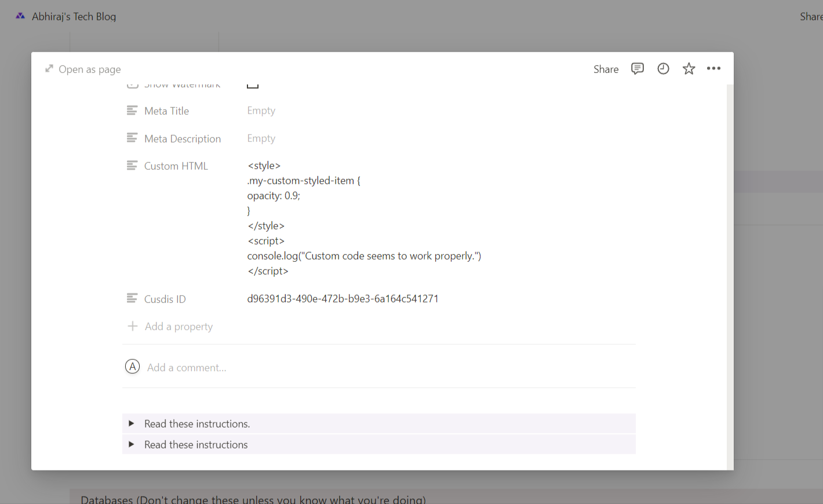Click the Custom HTML property type icon
The width and height of the screenshot is (823, 504).
(132, 166)
